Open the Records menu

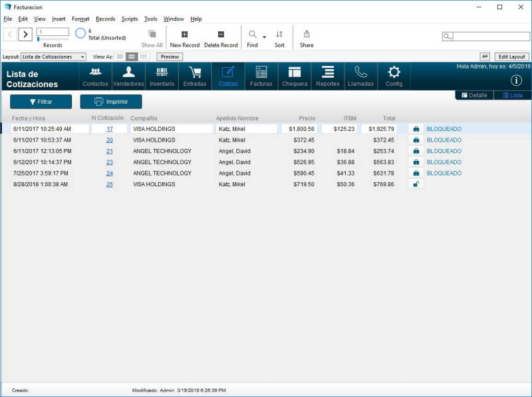pos(106,19)
